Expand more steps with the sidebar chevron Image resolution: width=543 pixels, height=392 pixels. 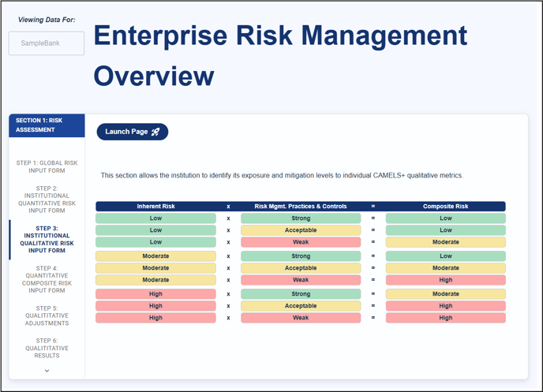(47, 371)
